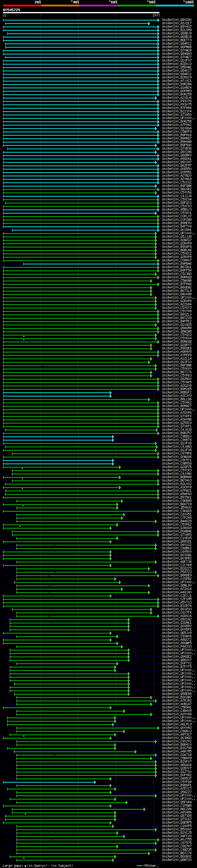Select the UniRef100_C4J439 hit label
The width and height of the screenshot is (197, 868).
click(x=177, y=430)
